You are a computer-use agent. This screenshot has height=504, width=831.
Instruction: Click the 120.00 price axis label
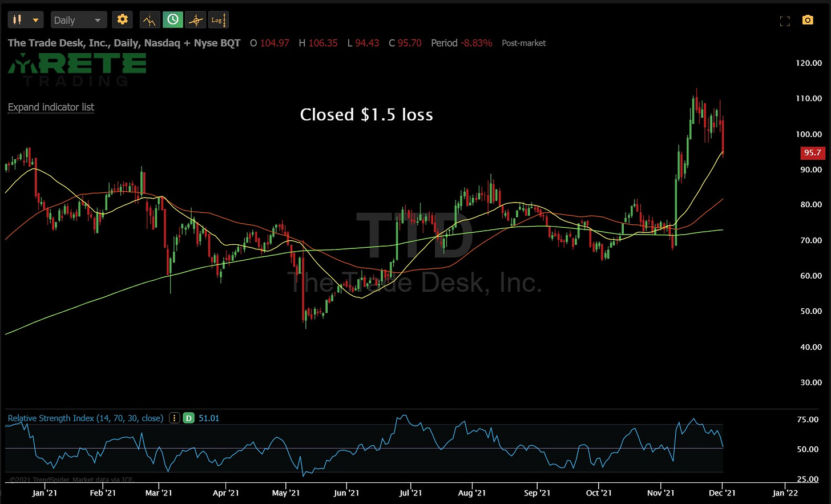(x=809, y=63)
